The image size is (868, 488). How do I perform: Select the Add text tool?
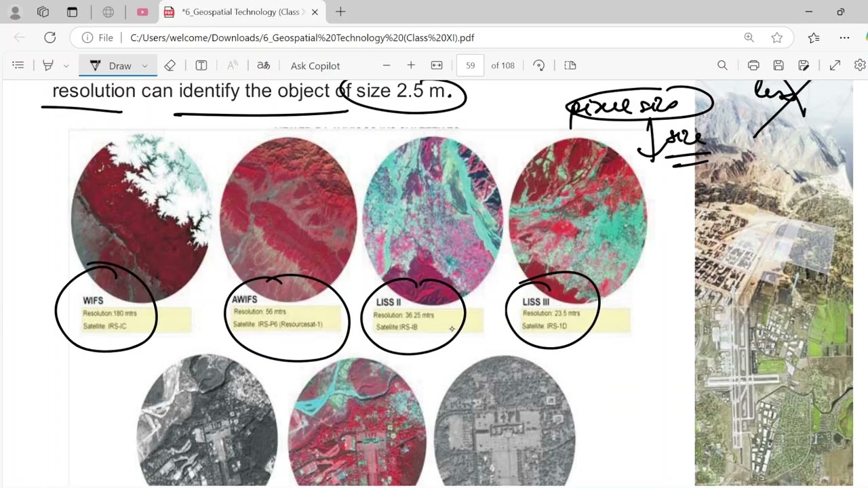point(201,65)
